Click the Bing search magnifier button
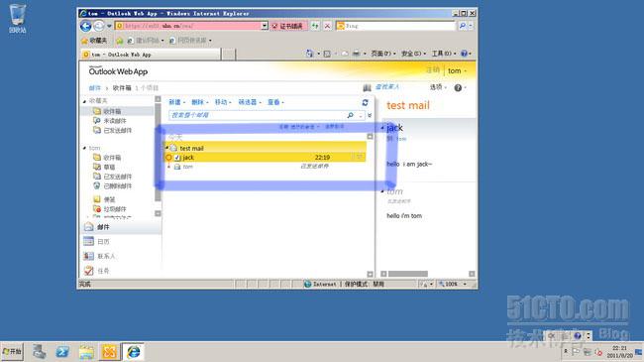Viewport: 644px width, 362px height. 463,26
